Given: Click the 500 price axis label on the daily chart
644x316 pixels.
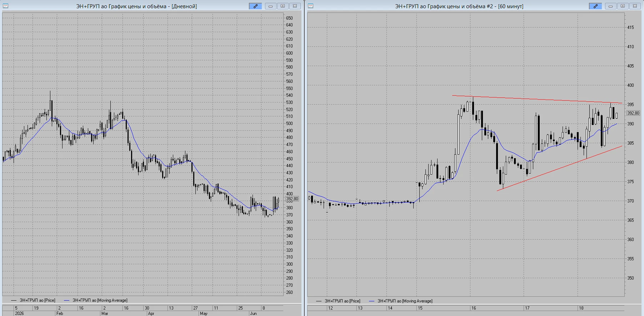Looking at the screenshot, I should click(289, 124).
